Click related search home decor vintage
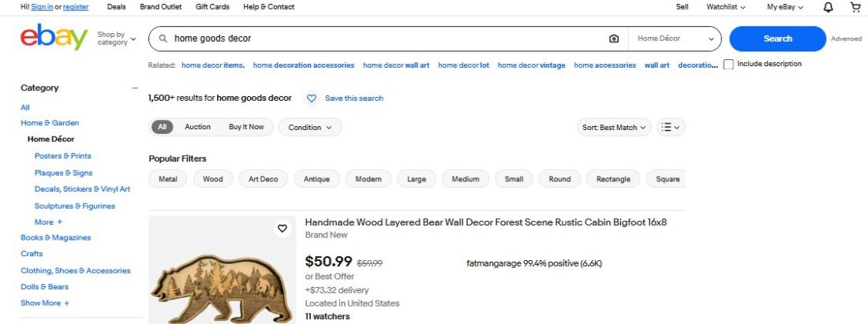 click(531, 65)
